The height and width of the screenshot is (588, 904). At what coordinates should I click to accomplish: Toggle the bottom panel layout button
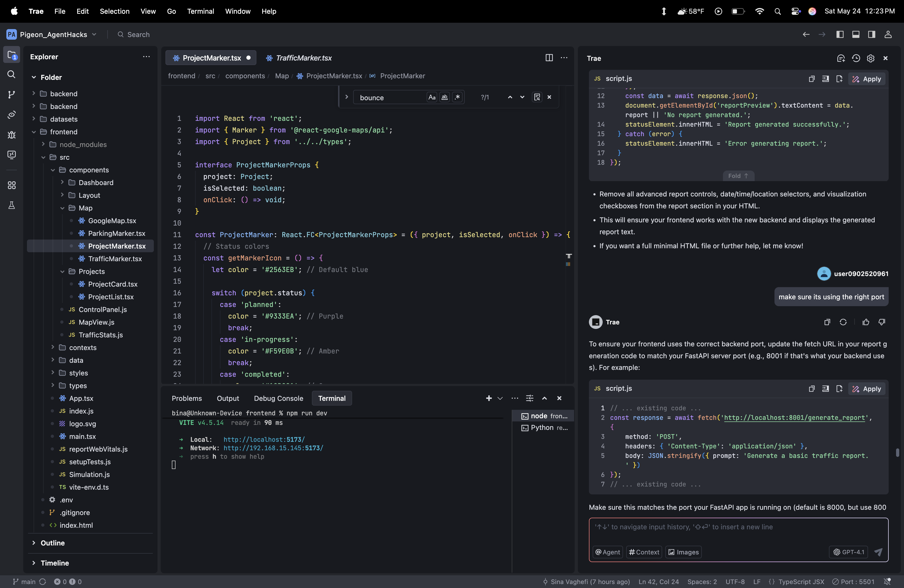coord(856,35)
